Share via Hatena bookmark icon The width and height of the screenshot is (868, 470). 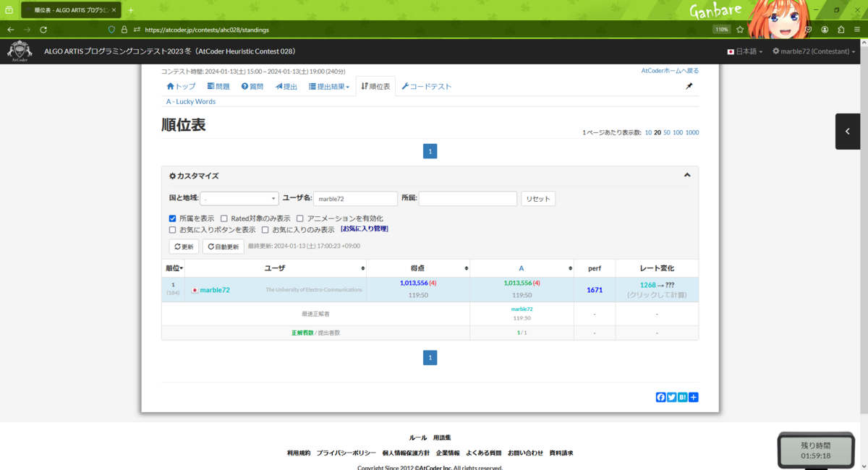[x=682, y=397]
